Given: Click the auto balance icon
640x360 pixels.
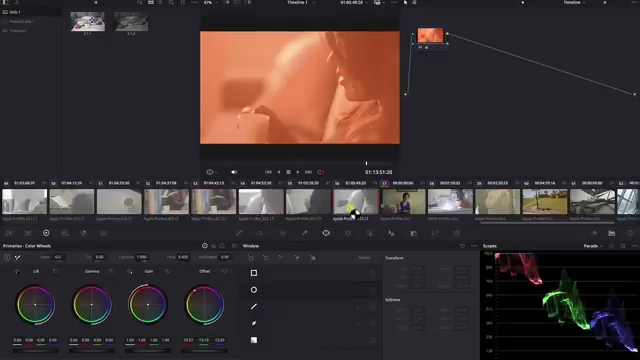Looking at the screenshot, I should [x=7, y=257].
